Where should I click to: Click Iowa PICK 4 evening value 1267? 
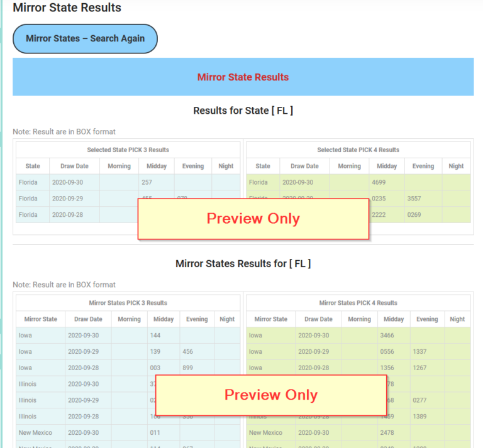tap(419, 368)
